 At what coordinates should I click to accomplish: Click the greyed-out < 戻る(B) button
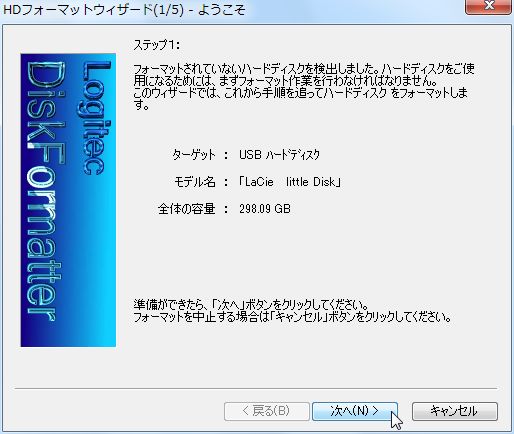(x=267, y=411)
